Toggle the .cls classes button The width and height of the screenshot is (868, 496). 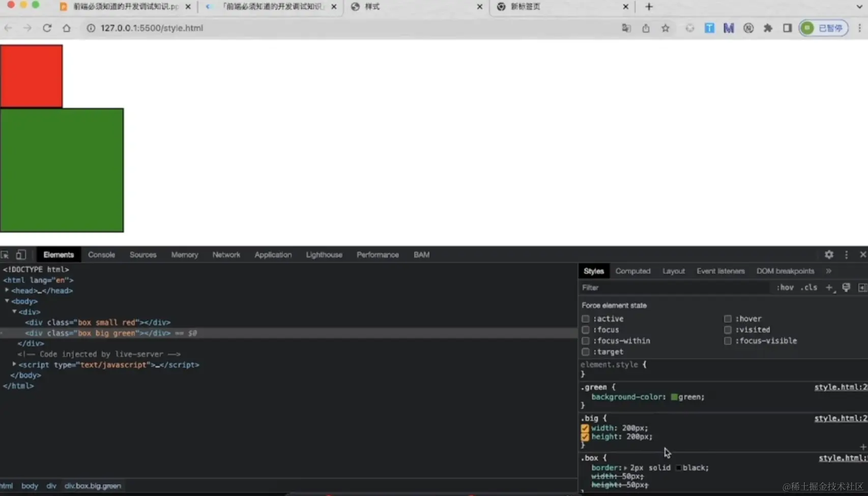pyautogui.click(x=809, y=287)
